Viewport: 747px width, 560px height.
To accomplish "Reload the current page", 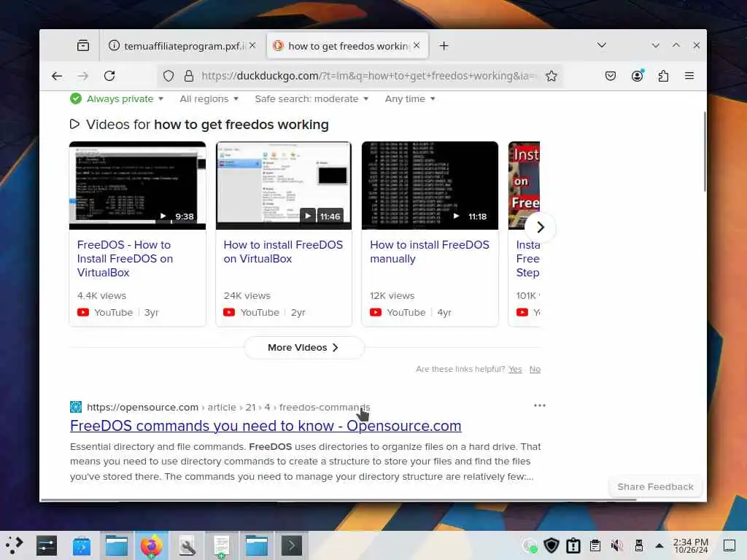I will click(109, 76).
